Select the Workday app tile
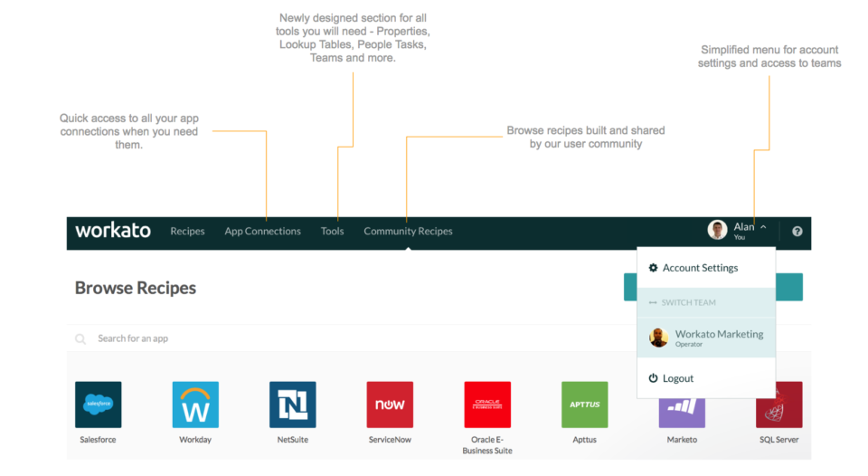This screenshot has width=868, height=476. [x=195, y=405]
